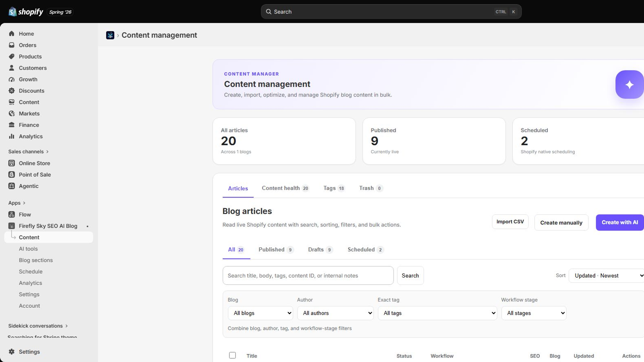Click the Shopify logo
Screen dimensions: 644x362
[26, 12]
